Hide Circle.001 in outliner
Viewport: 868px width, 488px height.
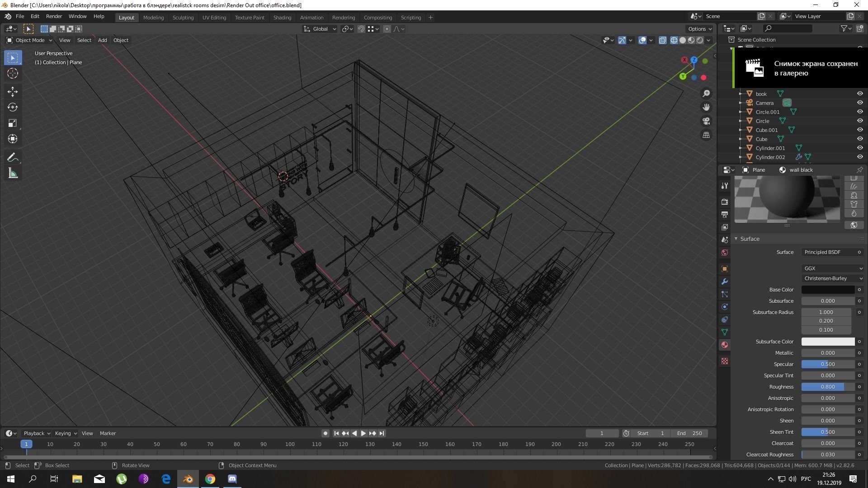[x=860, y=112]
